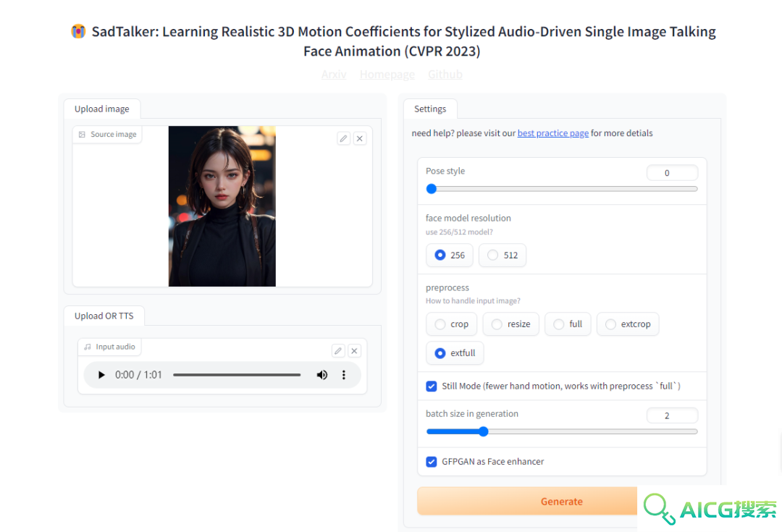The height and width of the screenshot is (532, 782).
Task: Open the Github link
Action: [445, 75]
